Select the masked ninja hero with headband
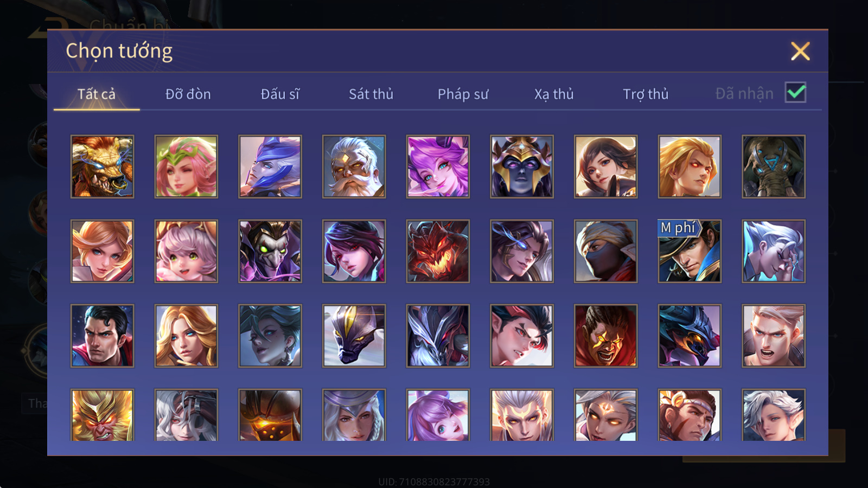The height and width of the screenshot is (488, 868). [605, 251]
